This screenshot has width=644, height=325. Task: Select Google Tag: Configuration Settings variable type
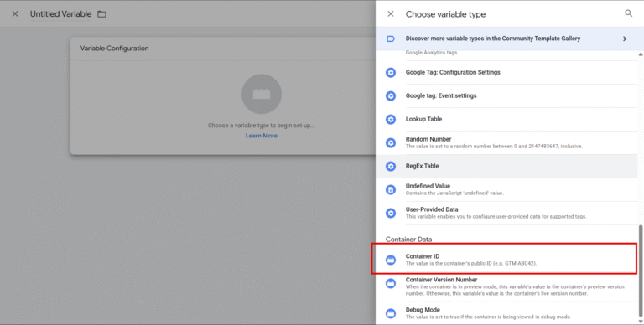point(506,73)
